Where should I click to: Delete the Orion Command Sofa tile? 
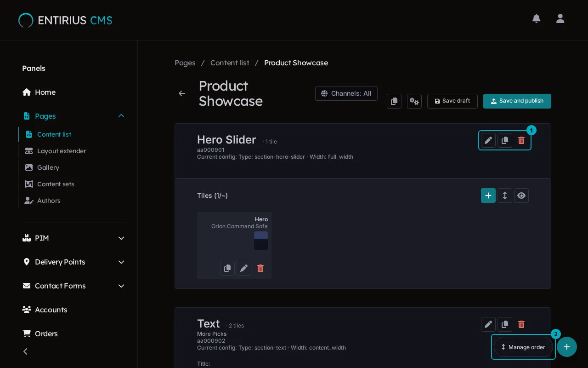coord(260,268)
